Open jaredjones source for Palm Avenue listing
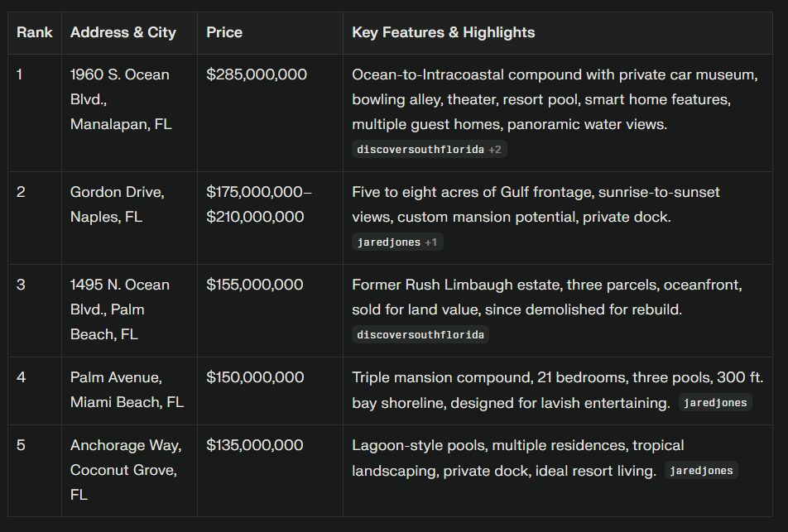 click(715, 403)
